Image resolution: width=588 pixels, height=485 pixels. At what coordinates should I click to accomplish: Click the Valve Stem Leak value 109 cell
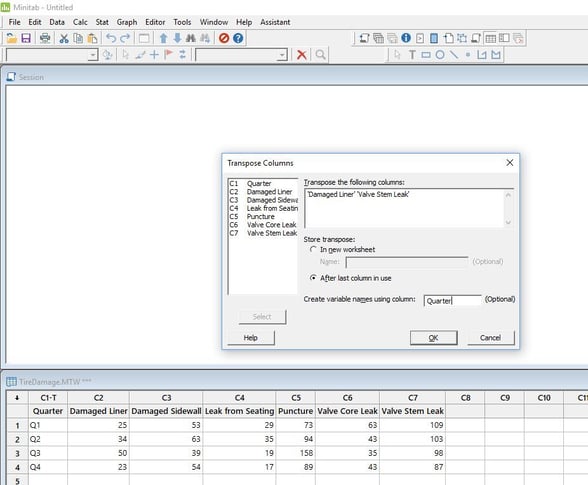[x=412, y=425]
